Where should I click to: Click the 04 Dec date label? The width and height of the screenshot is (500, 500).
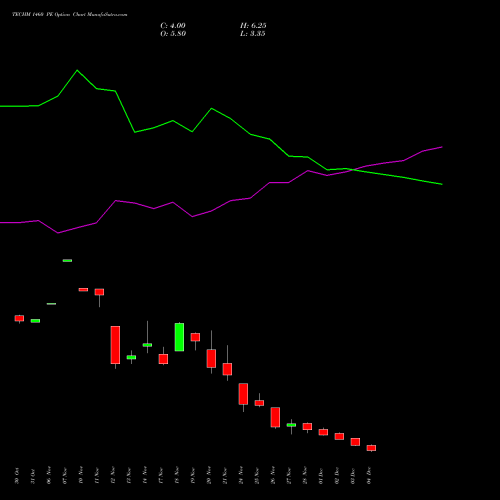point(369,476)
